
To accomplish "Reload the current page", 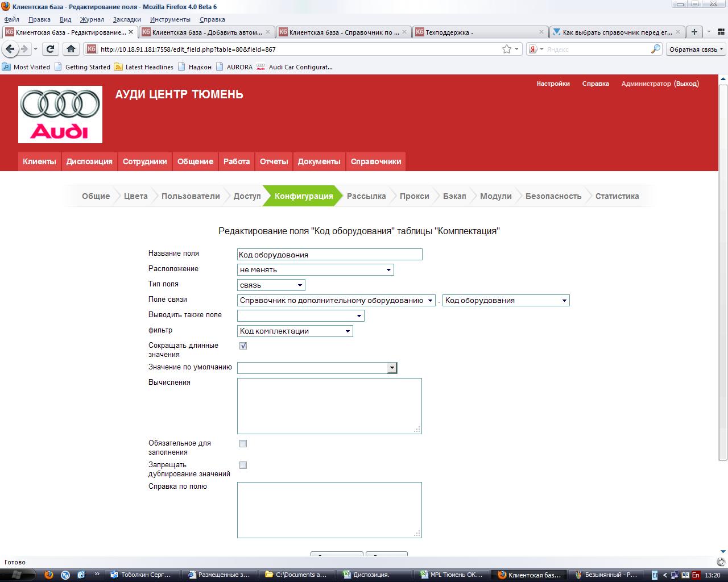I will tap(51, 49).
